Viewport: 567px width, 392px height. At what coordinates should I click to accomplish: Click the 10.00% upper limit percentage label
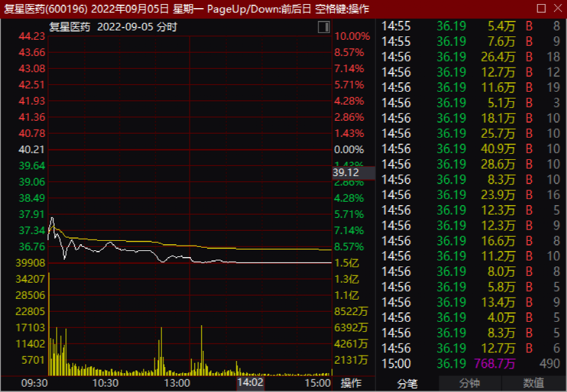pyautogui.click(x=352, y=36)
